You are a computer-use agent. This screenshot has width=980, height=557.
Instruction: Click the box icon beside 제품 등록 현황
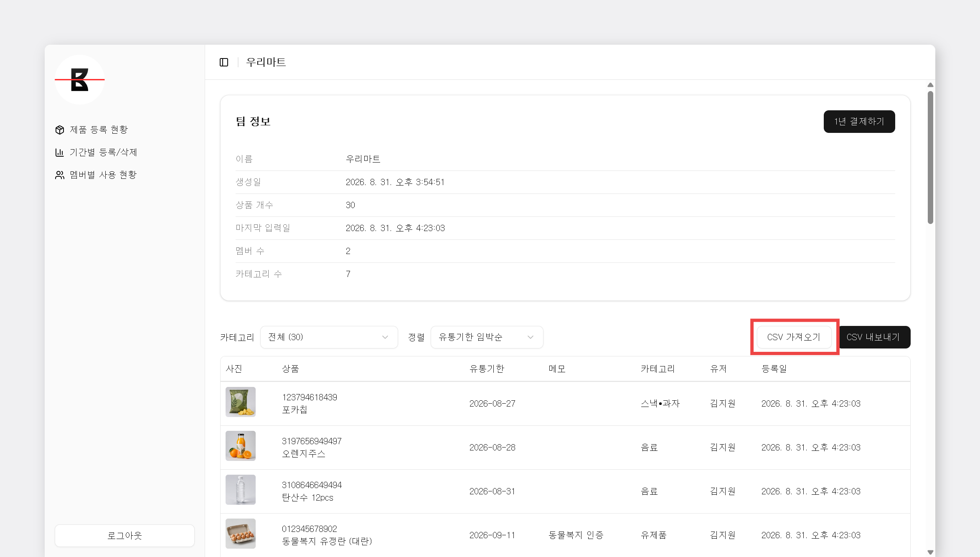pyautogui.click(x=60, y=130)
